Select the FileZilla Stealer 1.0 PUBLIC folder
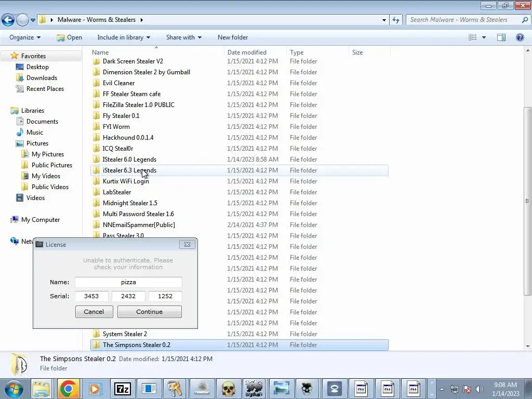This screenshot has width=532, height=399. point(239,105)
